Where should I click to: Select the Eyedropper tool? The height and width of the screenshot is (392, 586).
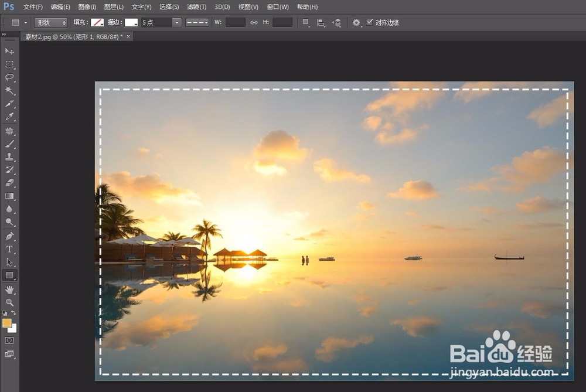(9, 117)
